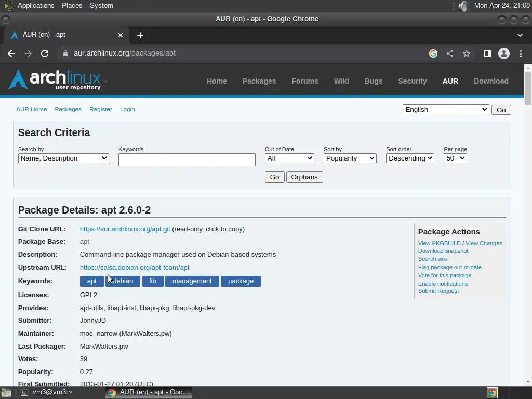Click the lib keyword tag
The image size is (532, 399).
pyautogui.click(x=153, y=281)
